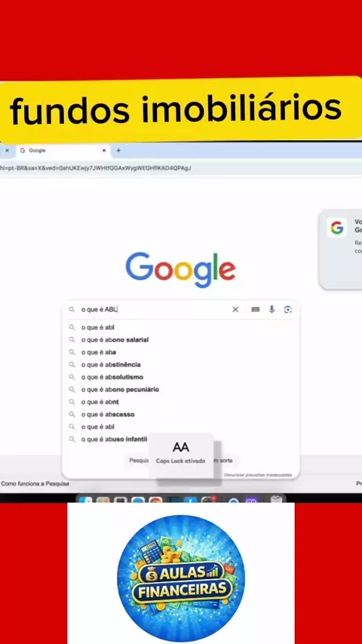Pick suggestion "o que é abnt"

tap(100, 402)
